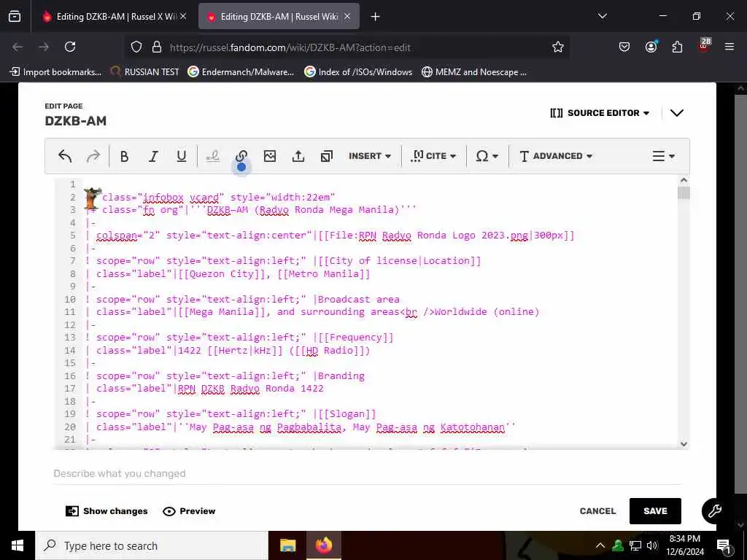Click the browser forward arrow
The height and width of the screenshot is (560, 747).
click(x=43, y=47)
